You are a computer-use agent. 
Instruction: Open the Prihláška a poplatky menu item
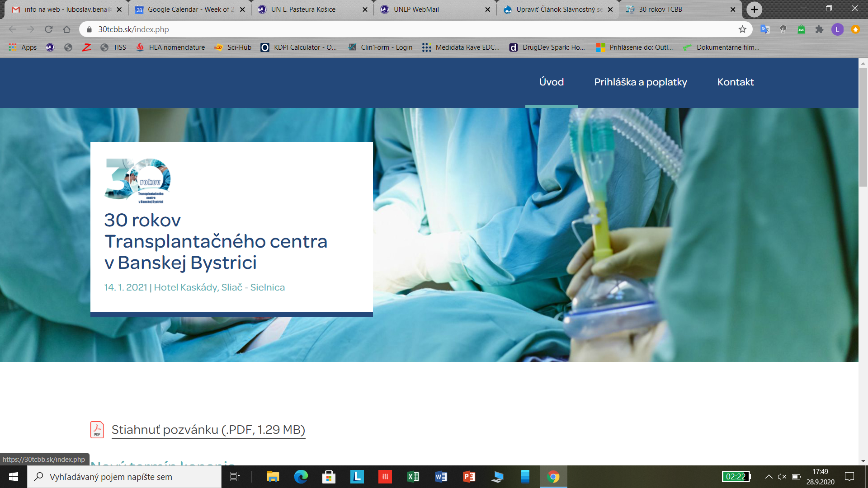click(640, 82)
